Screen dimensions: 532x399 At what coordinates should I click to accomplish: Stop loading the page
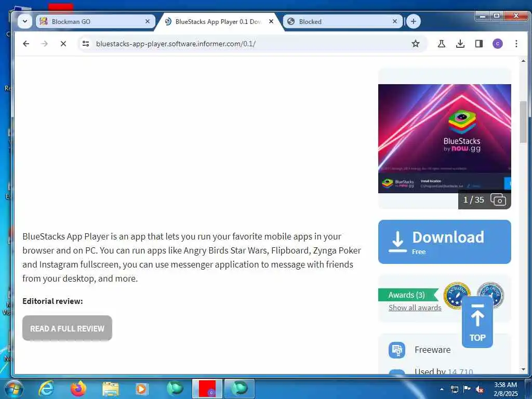(63, 44)
